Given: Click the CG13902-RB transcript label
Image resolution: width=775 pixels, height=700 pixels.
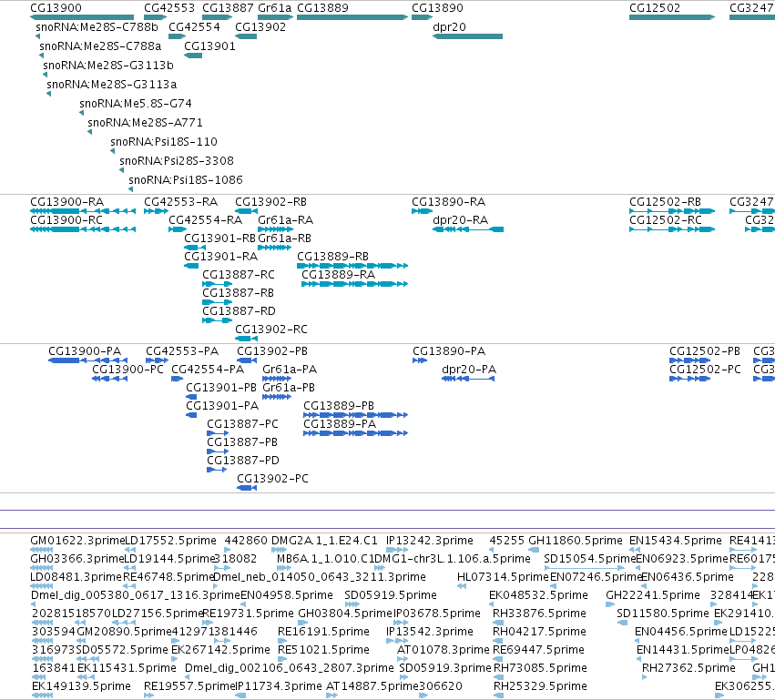Looking at the screenshot, I should pos(270,201).
